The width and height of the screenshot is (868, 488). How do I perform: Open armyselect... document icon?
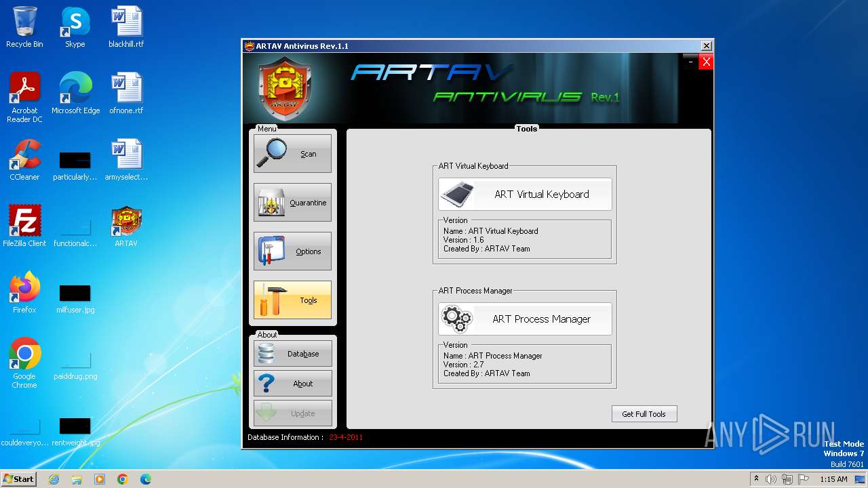coord(126,160)
